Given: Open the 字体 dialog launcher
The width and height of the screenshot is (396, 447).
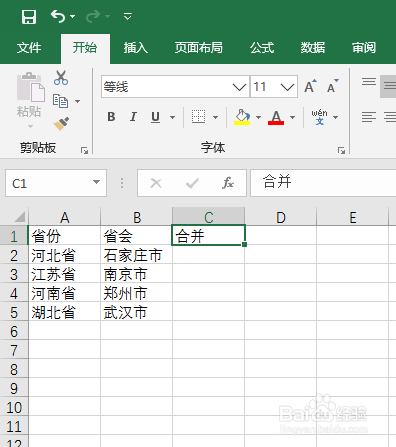Looking at the screenshot, I should pos(341,150).
